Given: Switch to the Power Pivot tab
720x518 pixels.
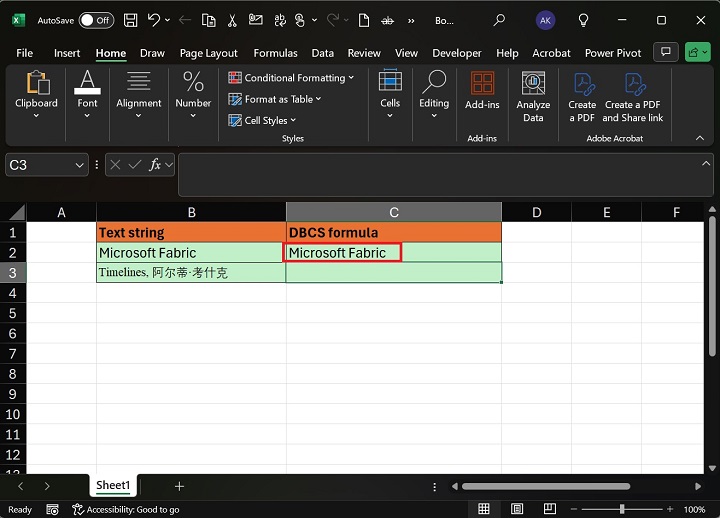Looking at the screenshot, I should [x=614, y=53].
